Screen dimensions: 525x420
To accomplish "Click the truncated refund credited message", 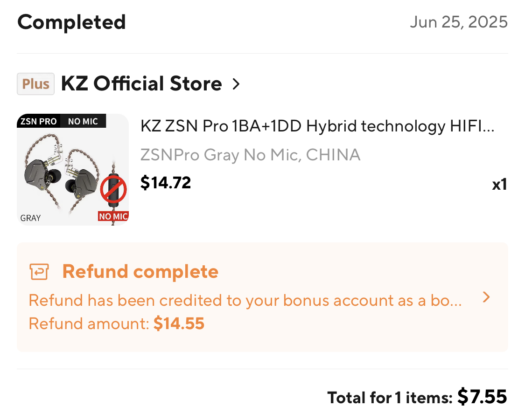I will pyautogui.click(x=245, y=300).
